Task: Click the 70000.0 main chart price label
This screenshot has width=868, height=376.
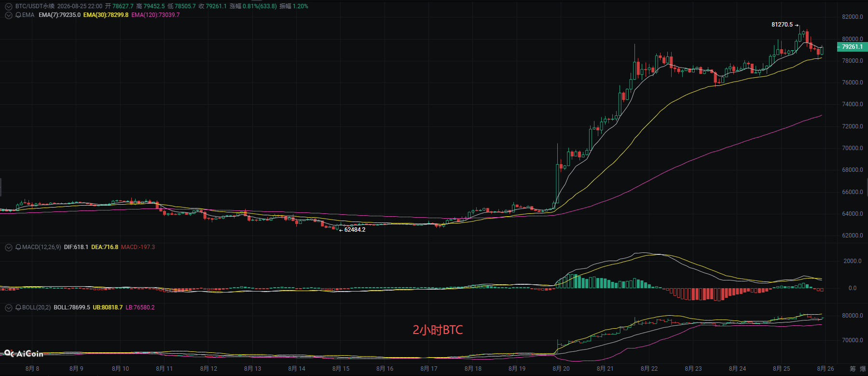Action: (x=853, y=148)
